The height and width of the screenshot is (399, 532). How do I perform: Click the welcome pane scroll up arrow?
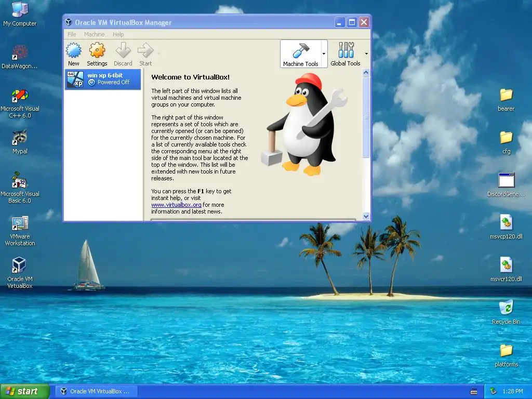tap(366, 72)
